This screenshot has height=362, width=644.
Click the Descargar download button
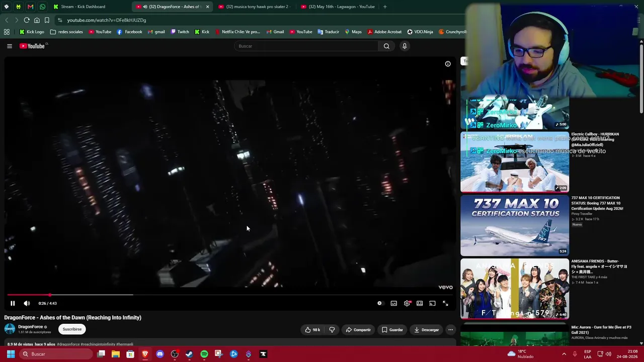(x=426, y=330)
